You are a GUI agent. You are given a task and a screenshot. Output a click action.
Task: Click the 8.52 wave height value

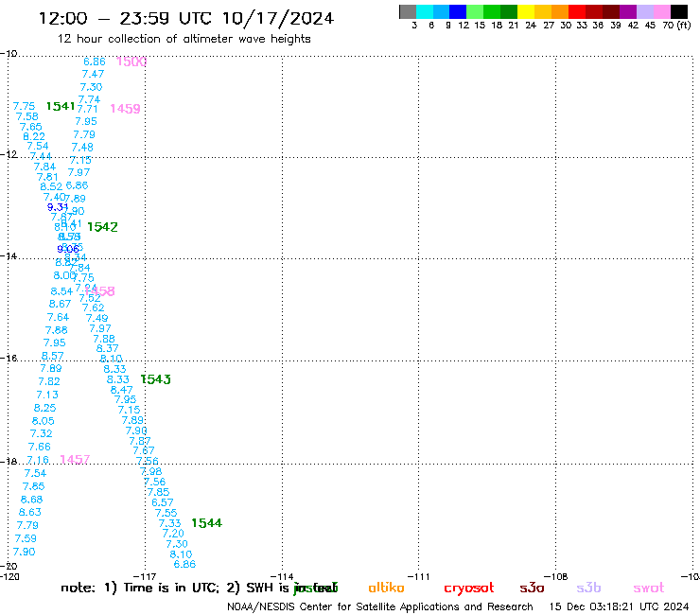tap(51, 186)
